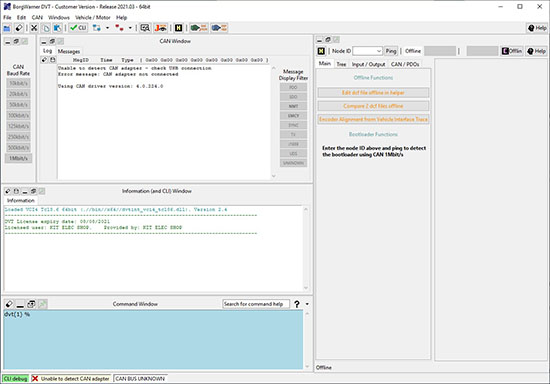Click the red connected nodes toolbar icon

tap(119, 28)
